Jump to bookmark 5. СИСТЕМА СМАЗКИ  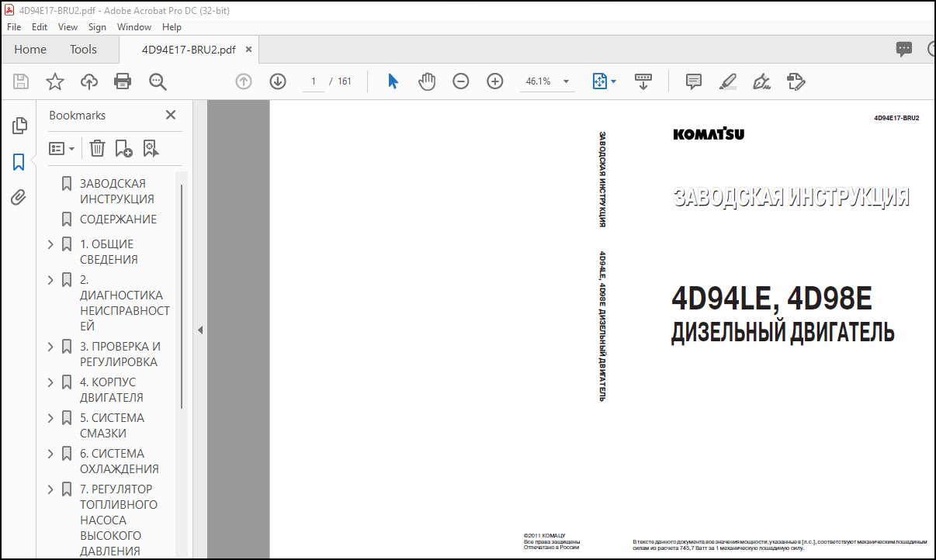pyautogui.click(x=112, y=426)
